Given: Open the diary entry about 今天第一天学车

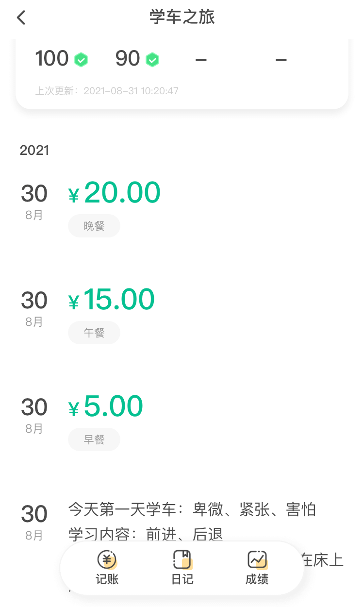Looking at the screenshot, I should click(192, 510).
